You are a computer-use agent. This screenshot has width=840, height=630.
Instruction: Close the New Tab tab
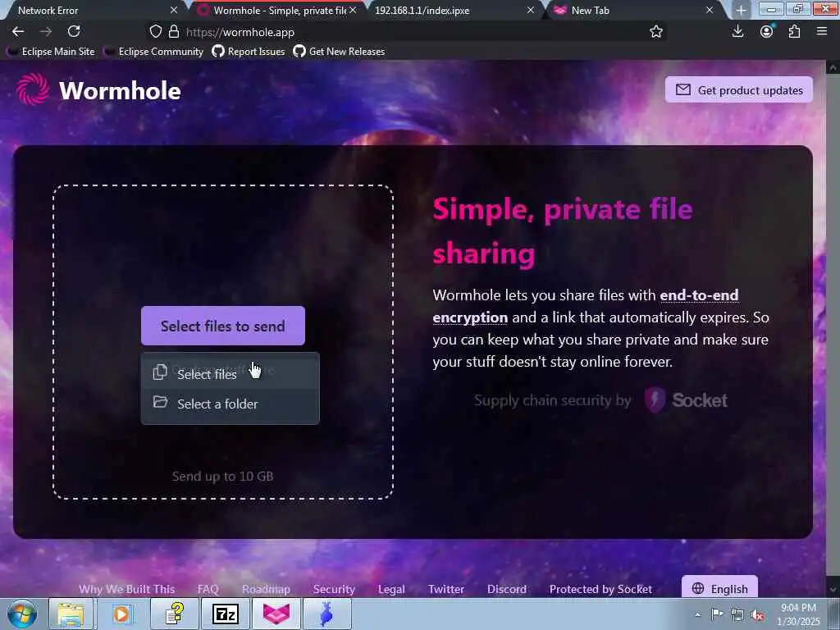pos(710,10)
